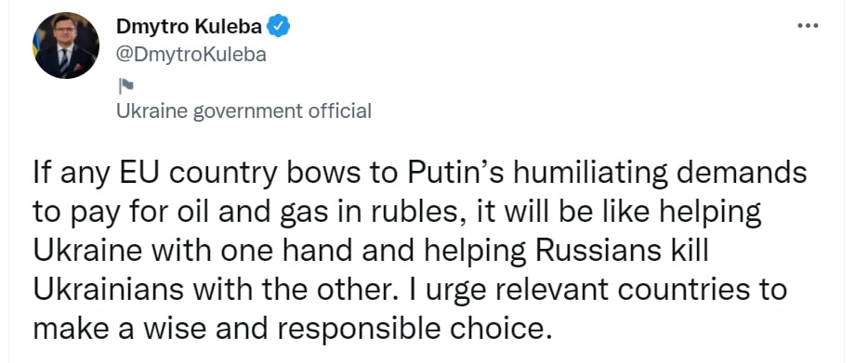868x363 pixels.
Task: Click the Ukrainian flag inside the avatar
Action: 37,44
